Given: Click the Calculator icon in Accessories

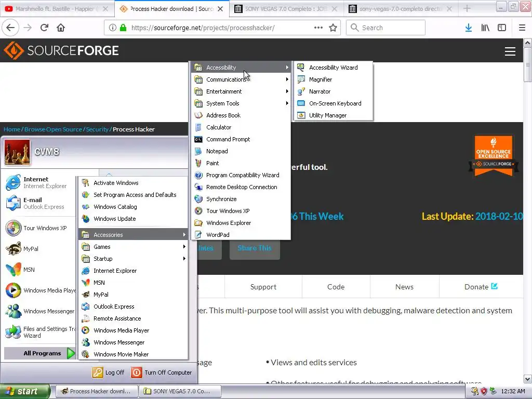Looking at the screenshot, I should (198, 127).
